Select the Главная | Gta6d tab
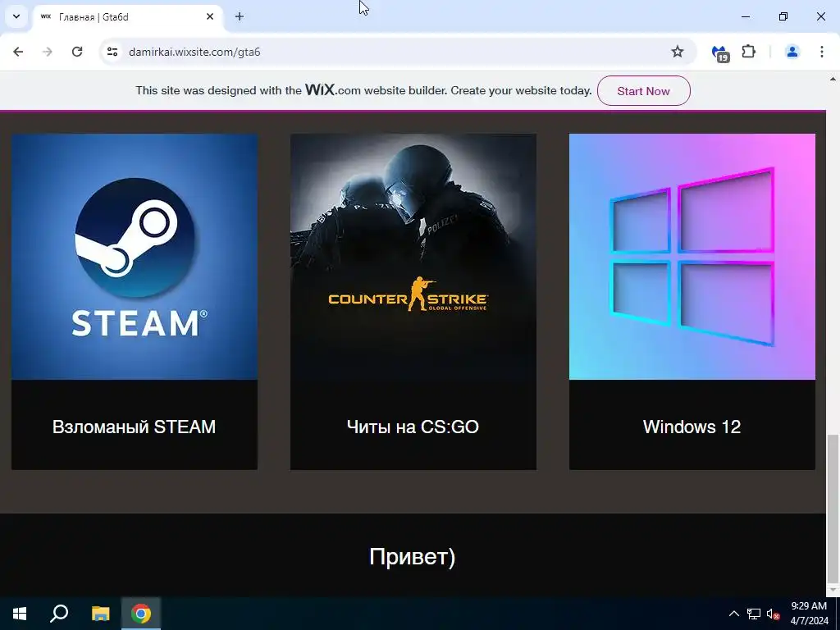This screenshot has height=630, width=840. pyautogui.click(x=127, y=16)
